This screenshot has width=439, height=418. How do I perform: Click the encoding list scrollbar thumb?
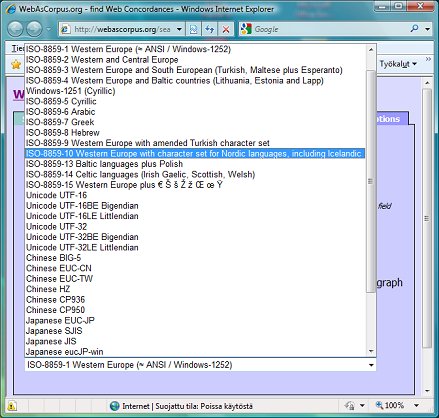point(371,182)
